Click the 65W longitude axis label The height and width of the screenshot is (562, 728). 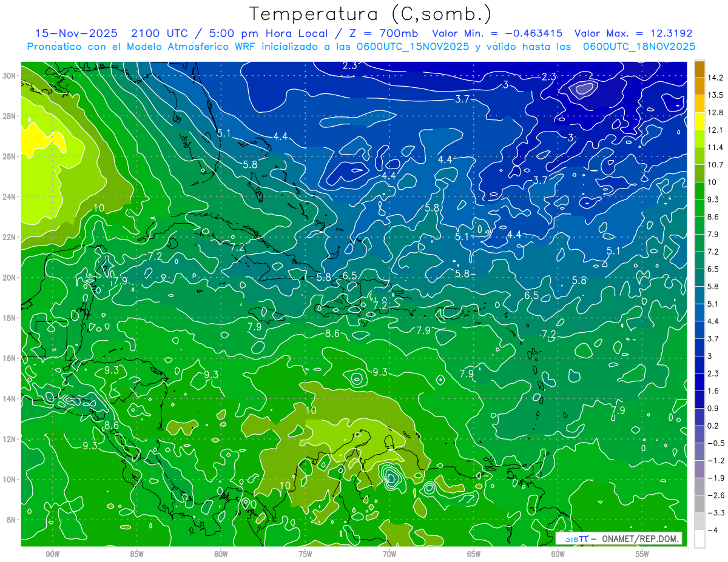[x=474, y=554]
